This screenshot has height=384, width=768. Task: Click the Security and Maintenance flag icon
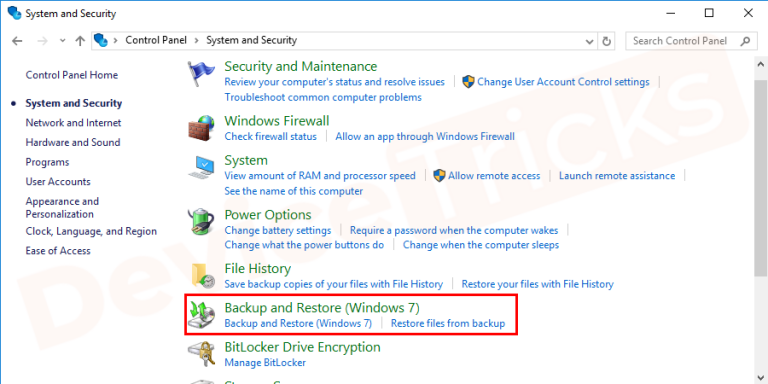tap(201, 74)
